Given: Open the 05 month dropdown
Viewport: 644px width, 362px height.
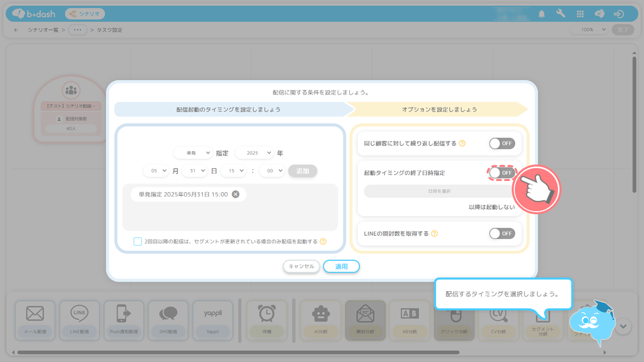Looking at the screenshot, I should click(156, 171).
